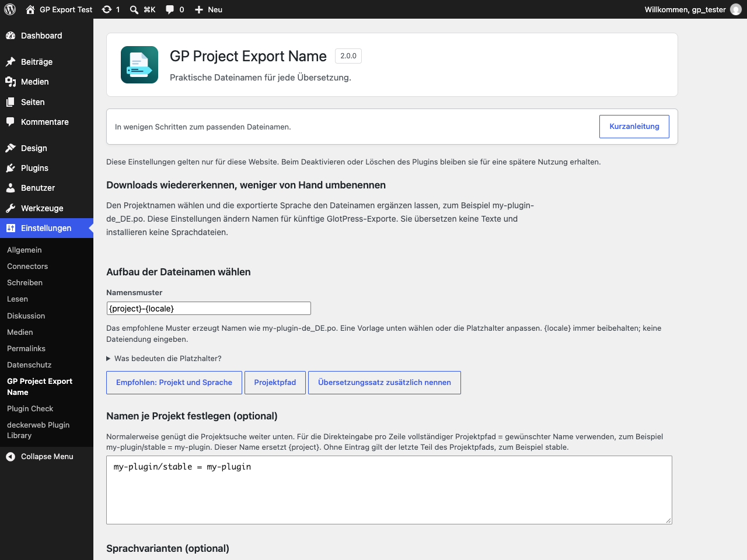
Task: Click the Dashboard gauge icon
Action: pyautogui.click(x=11, y=36)
